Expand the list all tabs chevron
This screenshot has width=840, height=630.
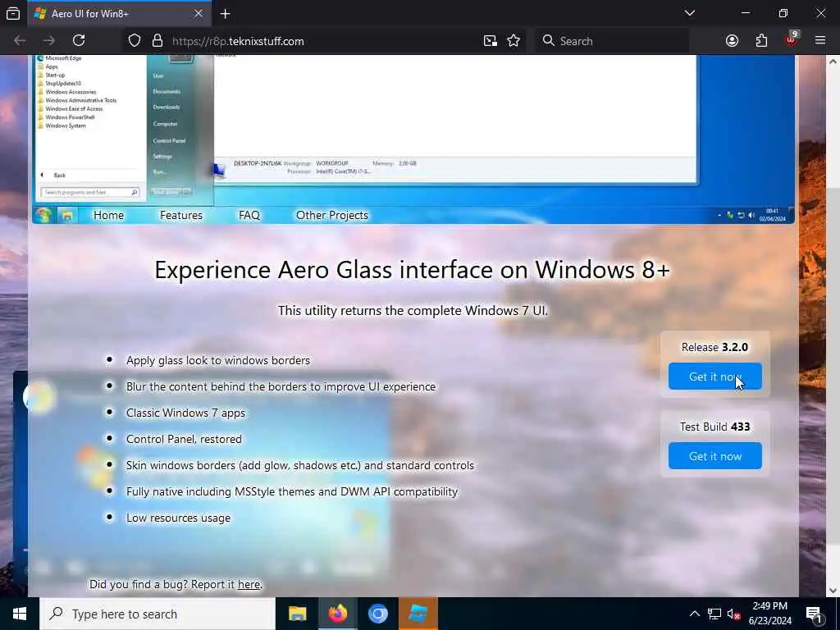(689, 13)
